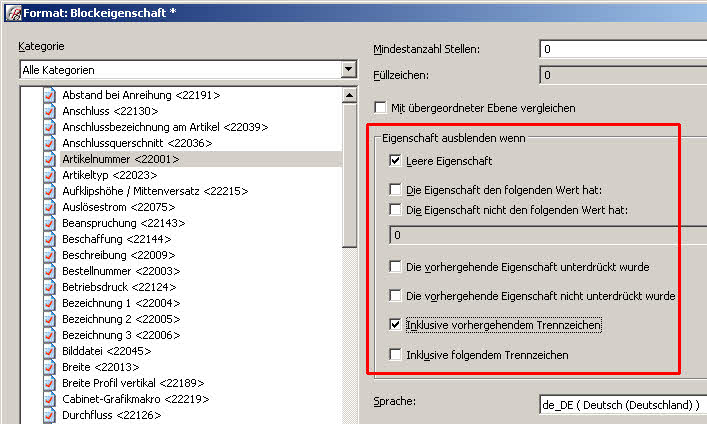Click the icon next to Bilddatei
This screenshot has height=424, width=707.
(x=50, y=351)
